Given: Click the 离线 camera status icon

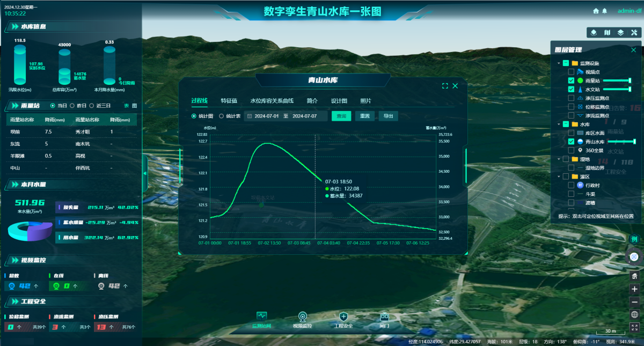Looking at the screenshot, I should (100, 286).
